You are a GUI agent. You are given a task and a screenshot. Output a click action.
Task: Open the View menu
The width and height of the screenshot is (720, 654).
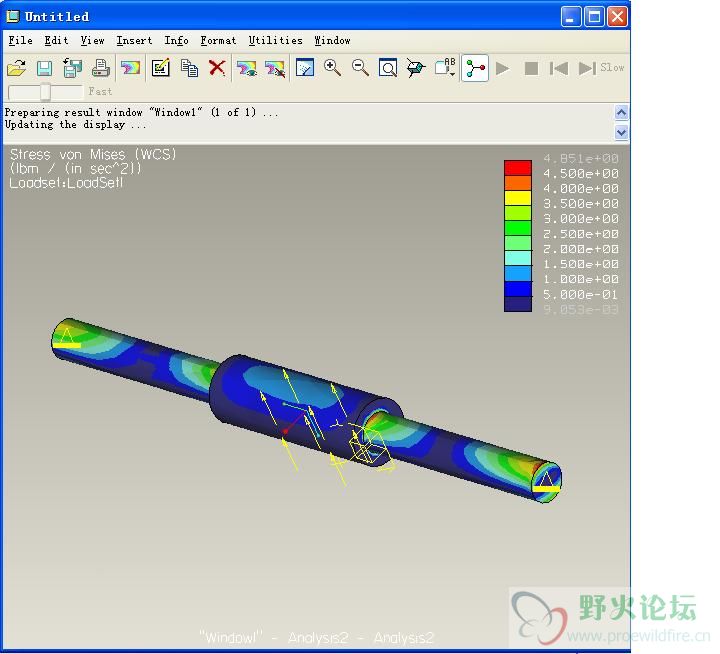[92, 40]
